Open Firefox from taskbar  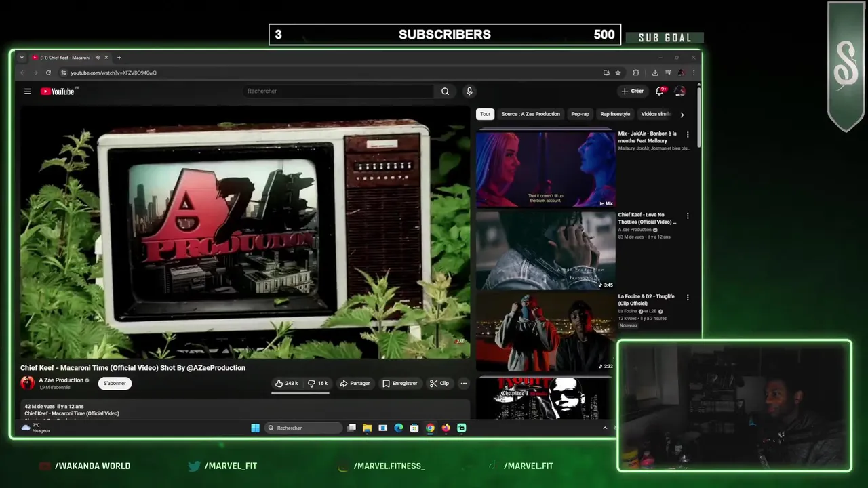click(x=446, y=428)
